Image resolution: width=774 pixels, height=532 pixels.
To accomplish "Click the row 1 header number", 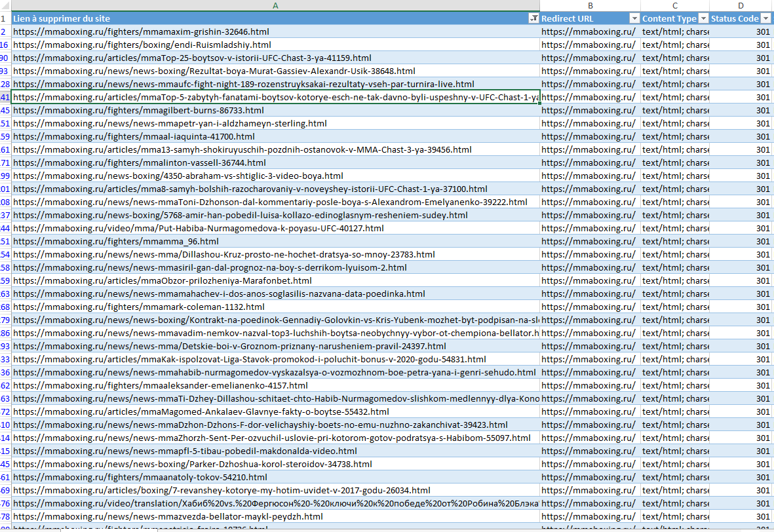I will tap(5, 19).
